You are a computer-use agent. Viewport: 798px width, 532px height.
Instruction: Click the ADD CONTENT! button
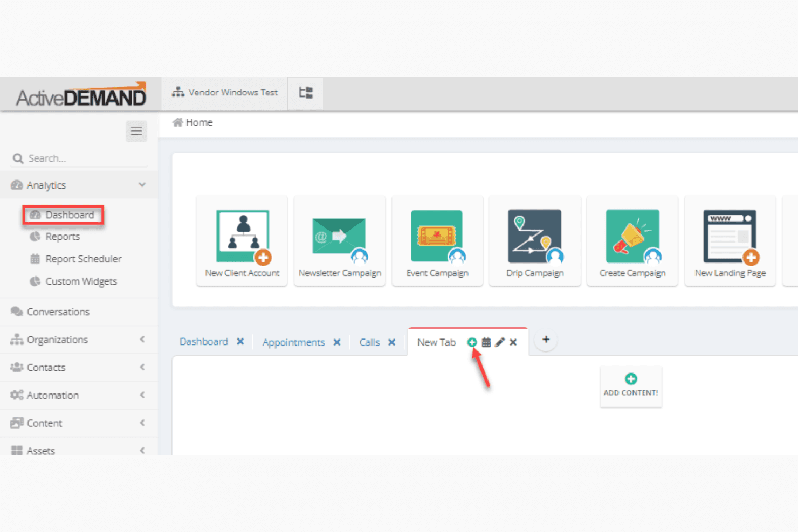coord(631,386)
